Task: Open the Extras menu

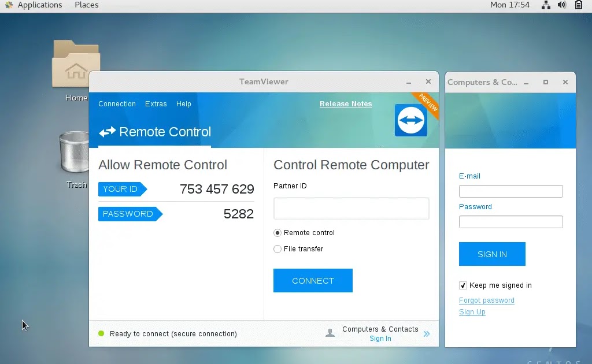Action: coord(156,104)
